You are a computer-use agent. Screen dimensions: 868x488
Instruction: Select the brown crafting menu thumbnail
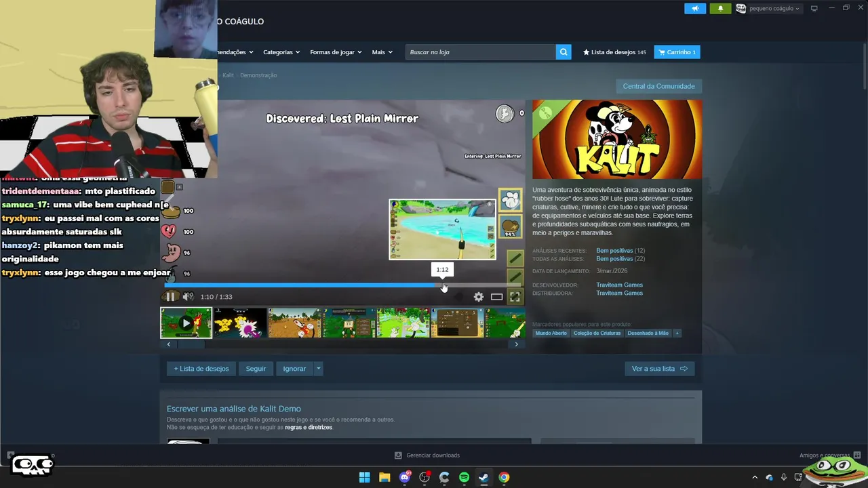tap(458, 323)
